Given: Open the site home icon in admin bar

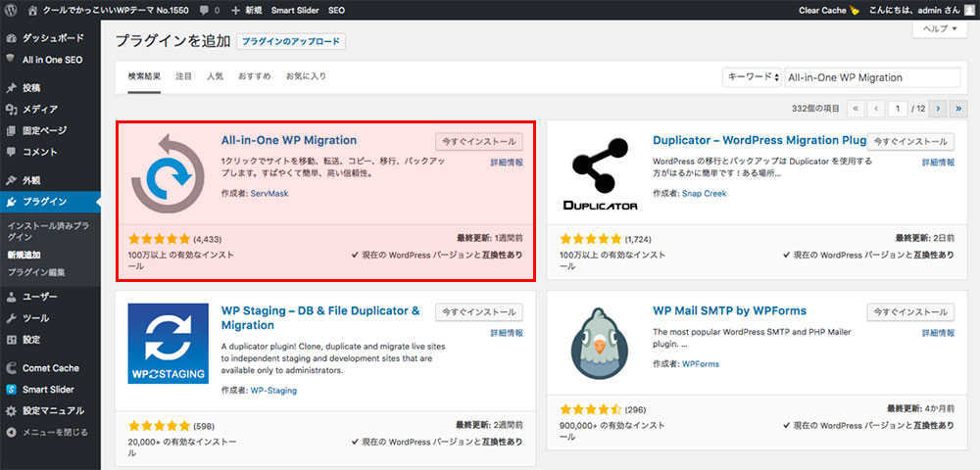Looking at the screenshot, I should click(x=33, y=10).
